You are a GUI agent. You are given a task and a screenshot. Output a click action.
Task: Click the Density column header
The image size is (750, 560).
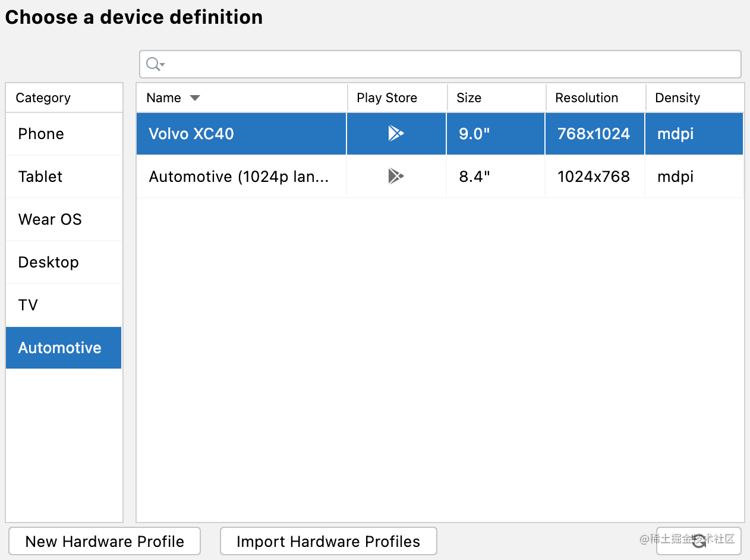[x=677, y=97]
